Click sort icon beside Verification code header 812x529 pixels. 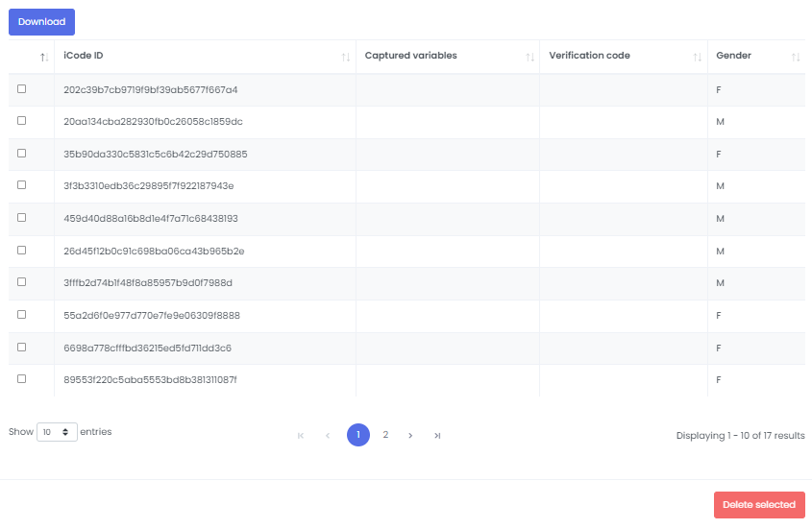[698, 58]
